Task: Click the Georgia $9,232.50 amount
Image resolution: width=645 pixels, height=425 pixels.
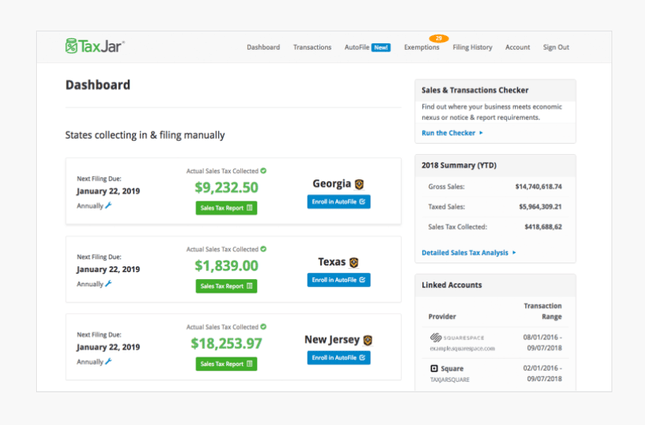Action: click(x=226, y=187)
